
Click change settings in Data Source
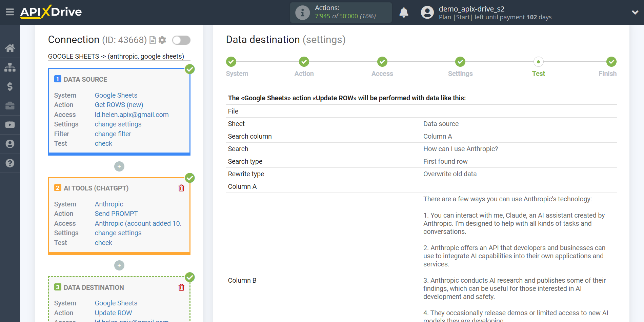[x=118, y=124]
